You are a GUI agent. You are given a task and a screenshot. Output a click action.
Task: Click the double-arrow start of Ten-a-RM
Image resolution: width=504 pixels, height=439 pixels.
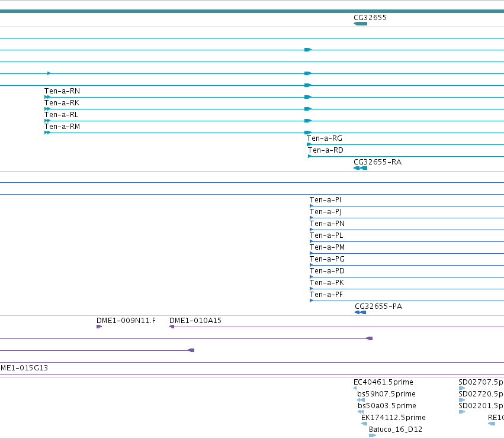47,133
